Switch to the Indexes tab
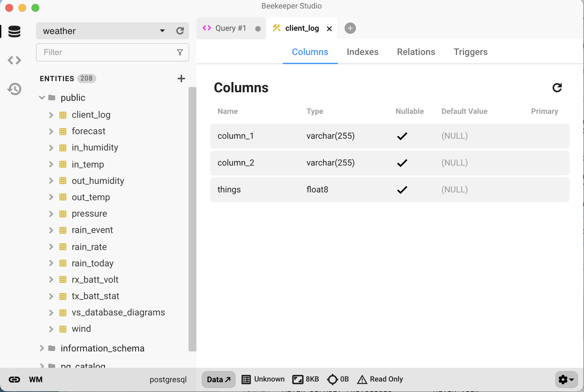Screen dimensions: 584x392 coord(362,52)
